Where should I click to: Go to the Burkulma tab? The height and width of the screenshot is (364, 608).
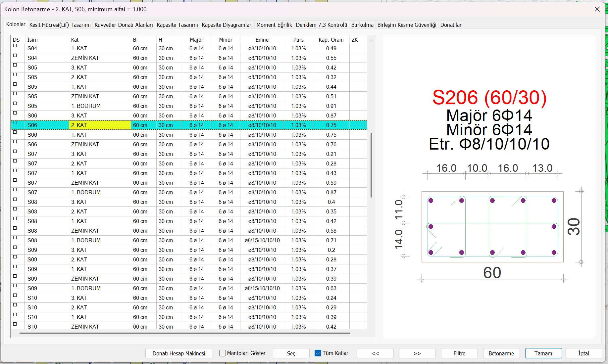tap(362, 25)
